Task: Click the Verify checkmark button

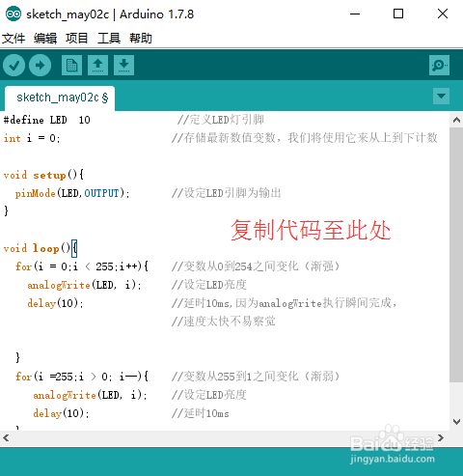Action: pos(14,66)
